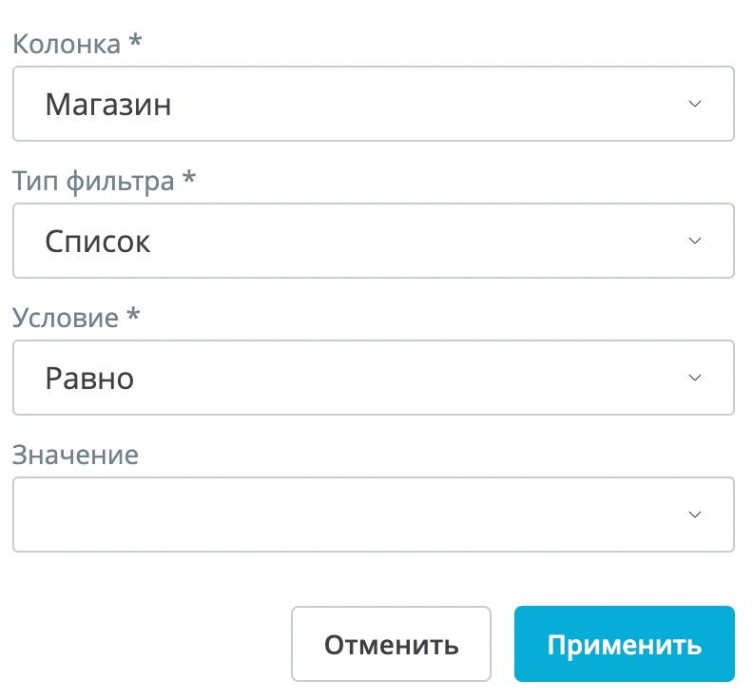This screenshot has width=753, height=700.
Task: Expand the Тип фильтра combo box
Action: coord(373,241)
